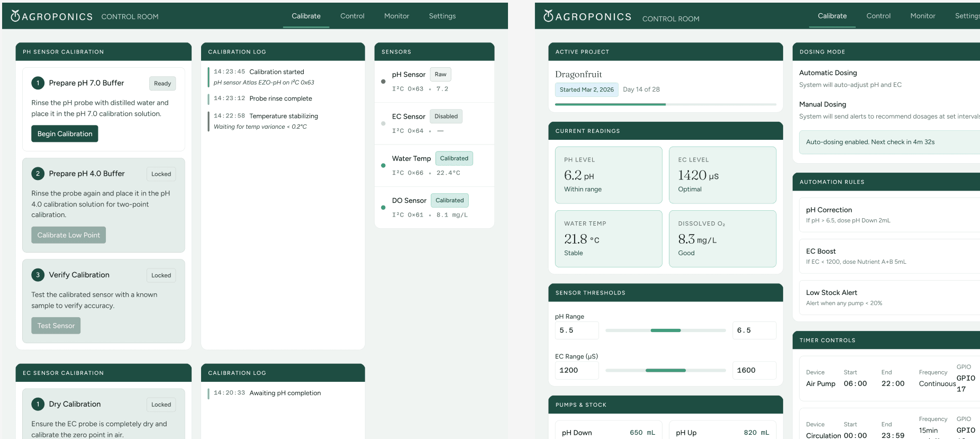Click 'Awaiting pH completion' log entry

[283, 393]
